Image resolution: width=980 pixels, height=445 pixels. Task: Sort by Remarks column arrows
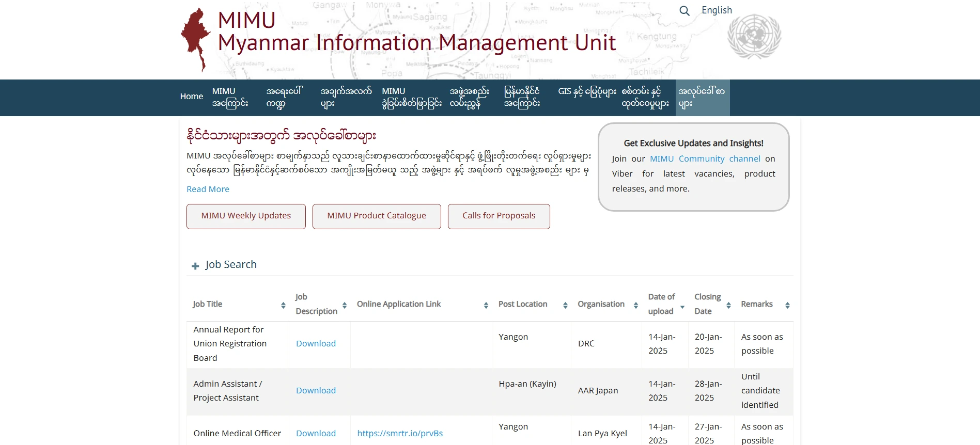pos(787,306)
